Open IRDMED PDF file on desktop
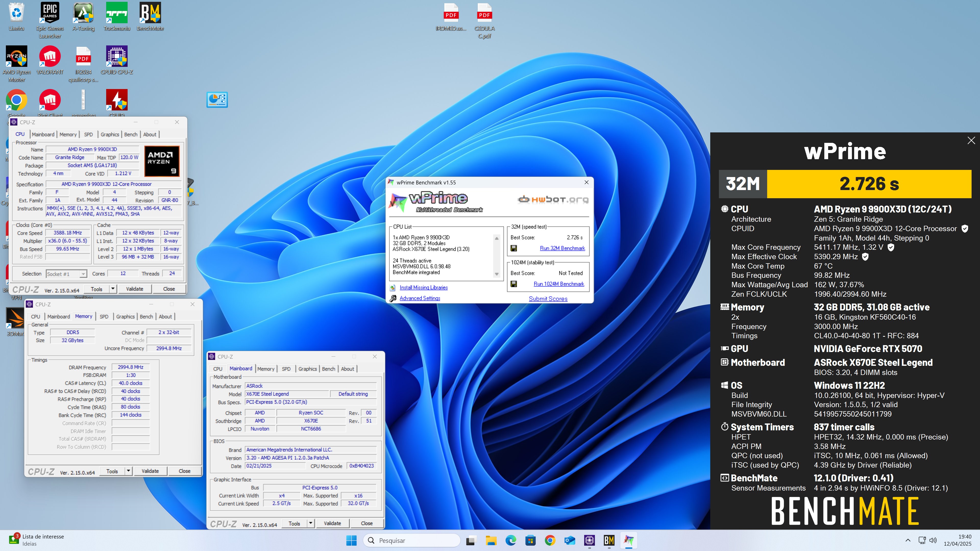 coord(451,17)
